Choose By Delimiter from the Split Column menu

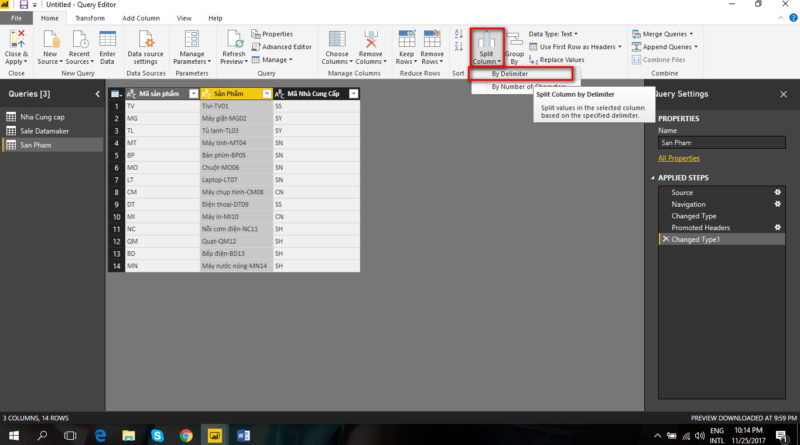point(510,74)
